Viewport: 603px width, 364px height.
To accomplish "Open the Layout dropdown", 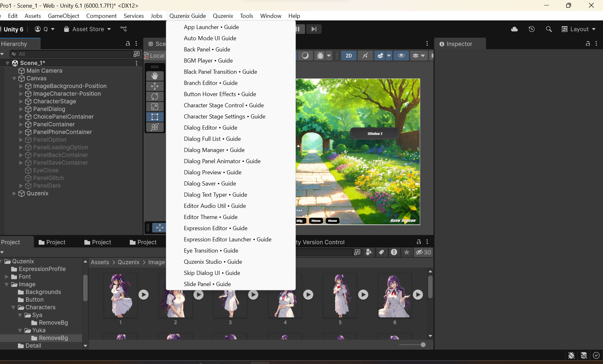I will pos(579,29).
